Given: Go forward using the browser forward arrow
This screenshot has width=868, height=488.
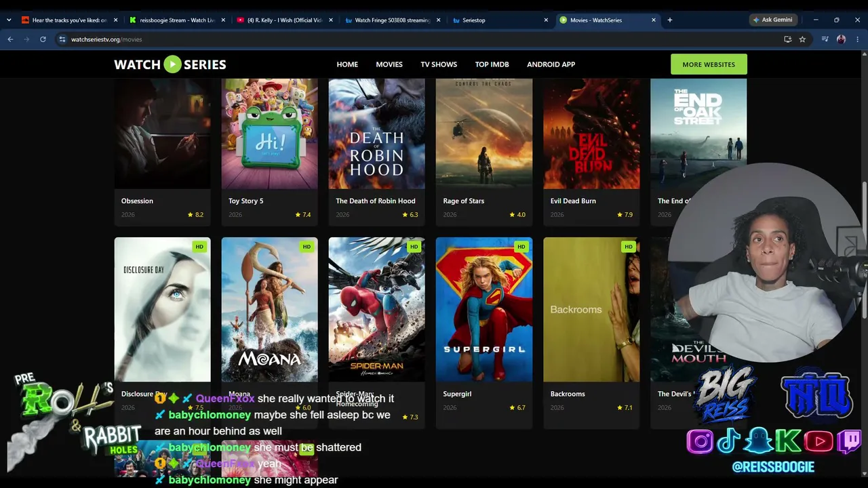Looking at the screenshot, I should pos(26,39).
